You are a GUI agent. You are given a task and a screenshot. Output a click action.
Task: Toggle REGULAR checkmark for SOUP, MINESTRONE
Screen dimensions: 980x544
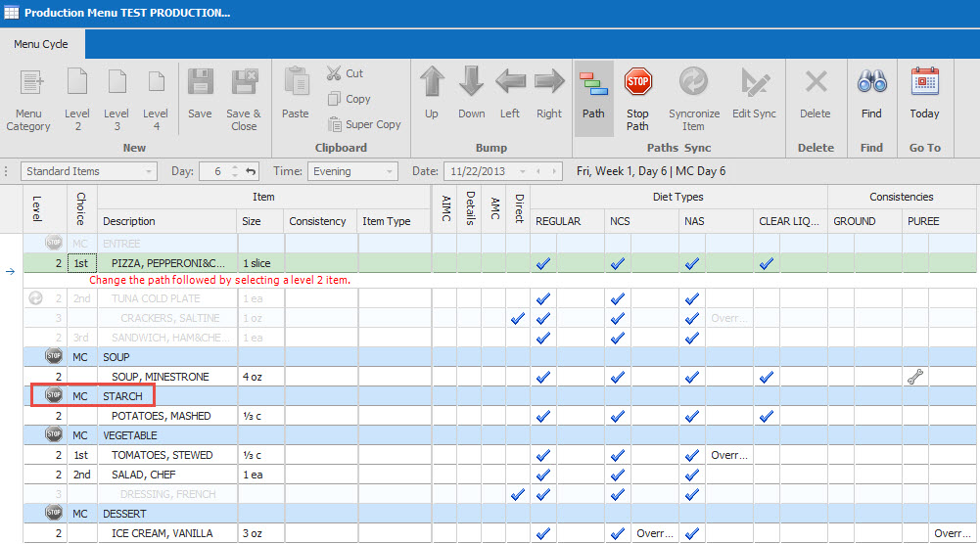point(543,377)
